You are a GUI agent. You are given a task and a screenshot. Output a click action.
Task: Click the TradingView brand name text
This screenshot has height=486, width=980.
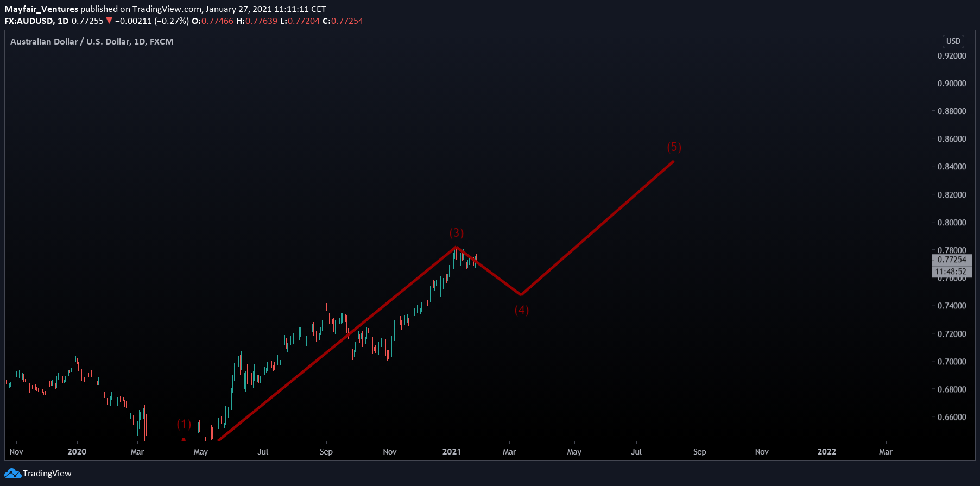tap(47, 474)
